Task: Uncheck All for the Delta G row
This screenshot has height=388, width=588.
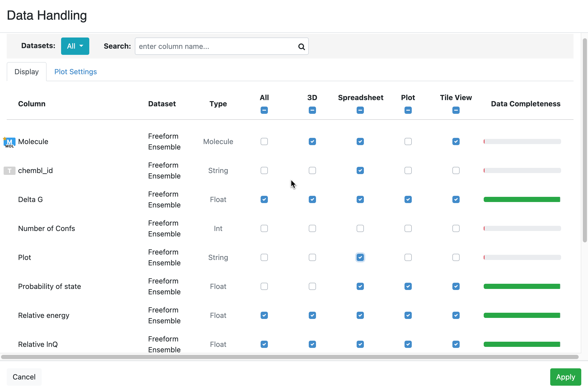Action: pyautogui.click(x=264, y=199)
